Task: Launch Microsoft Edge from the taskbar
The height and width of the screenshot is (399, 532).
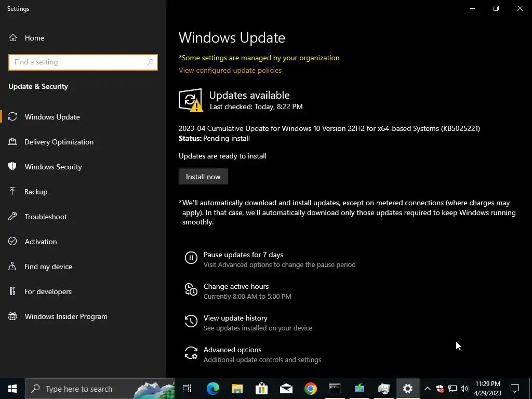Action: (x=213, y=389)
